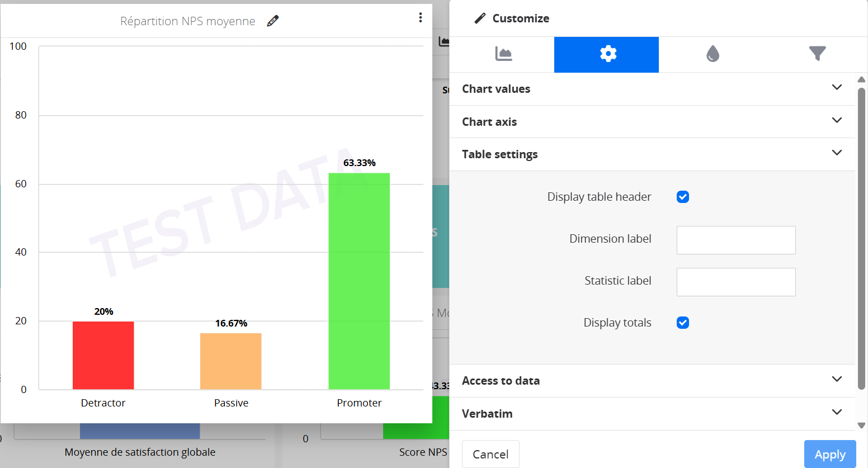Screen dimensions: 868x468
Task: Click the green Promoter bar
Action: (x=359, y=281)
